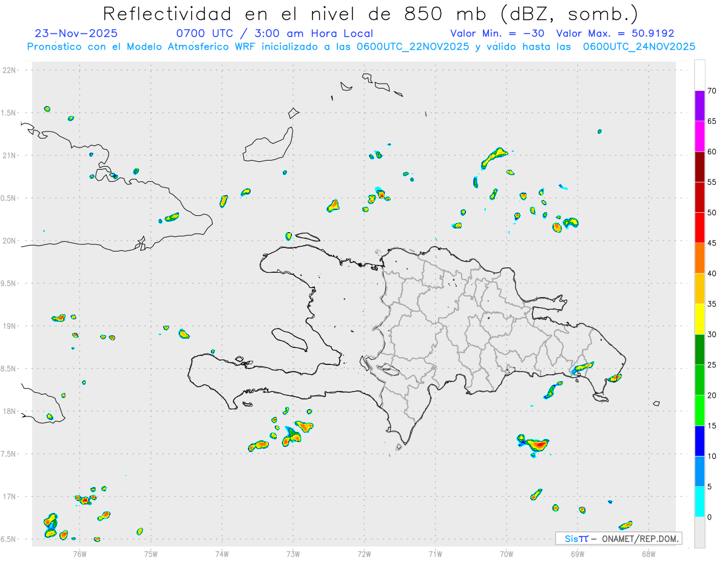Click the Great Inagua island outline

(x=268, y=146)
